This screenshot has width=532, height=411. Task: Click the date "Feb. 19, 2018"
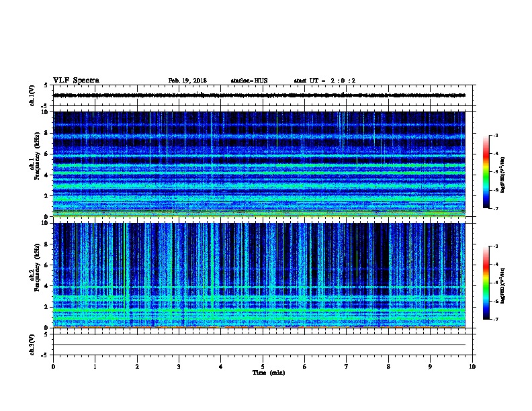[187, 81]
